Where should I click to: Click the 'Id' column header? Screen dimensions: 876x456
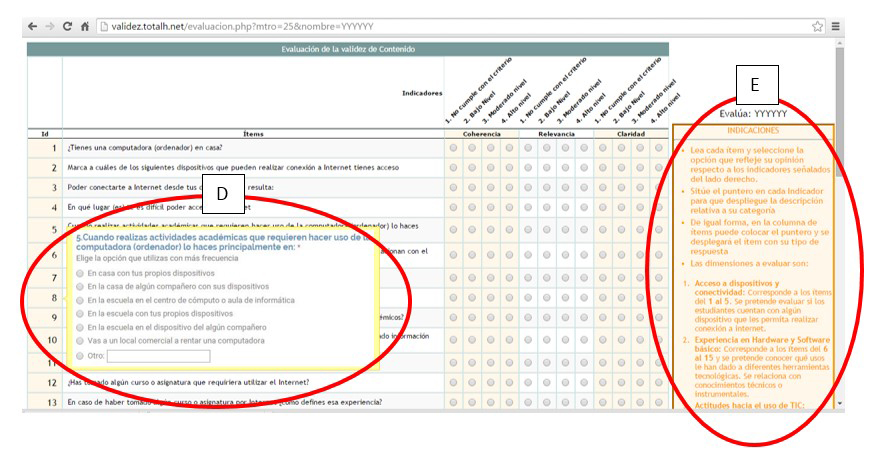45,134
